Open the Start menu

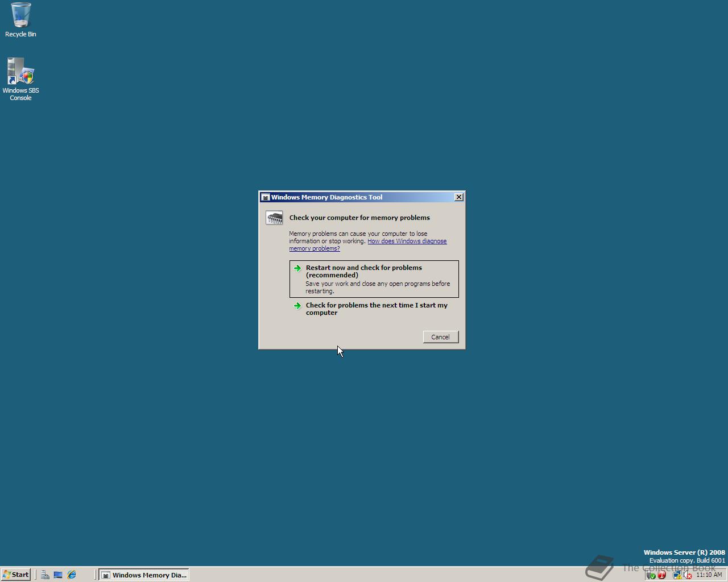tap(15, 575)
